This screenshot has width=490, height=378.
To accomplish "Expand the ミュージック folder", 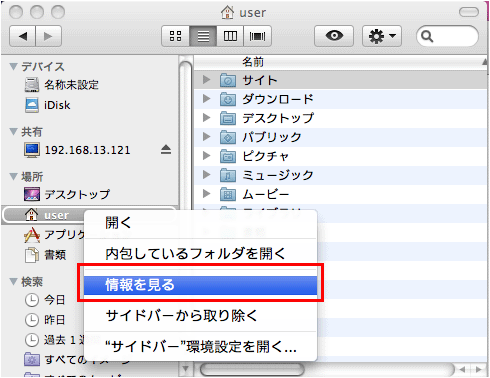I will pos(206,175).
